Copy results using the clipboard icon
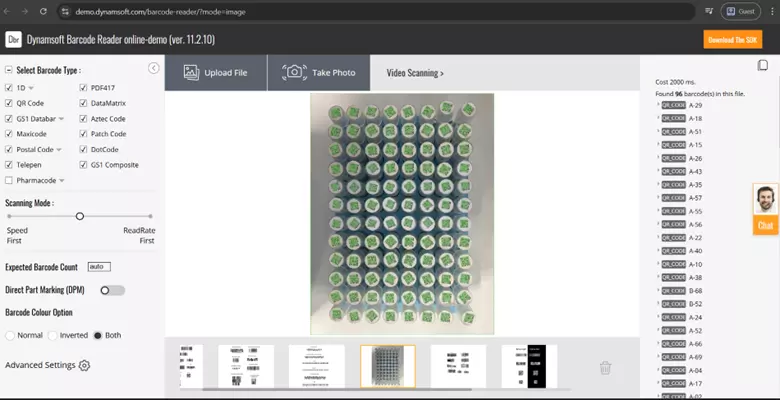This screenshot has width=780, height=400. click(x=762, y=66)
